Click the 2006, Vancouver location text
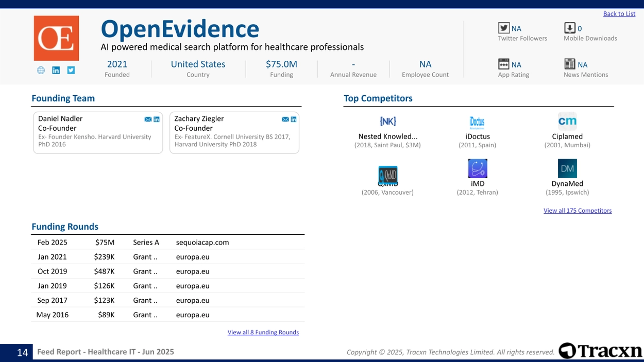This screenshot has height=362, width=644. point(387,192)
